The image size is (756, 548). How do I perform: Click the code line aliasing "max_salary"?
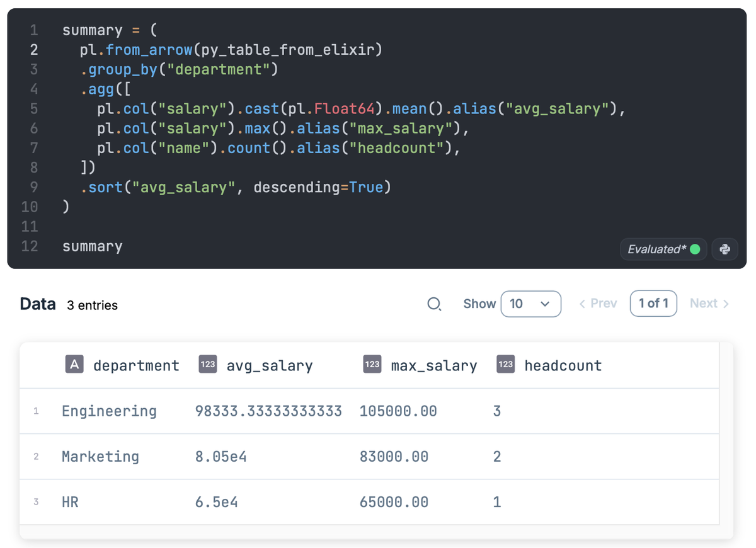point(283,128)
